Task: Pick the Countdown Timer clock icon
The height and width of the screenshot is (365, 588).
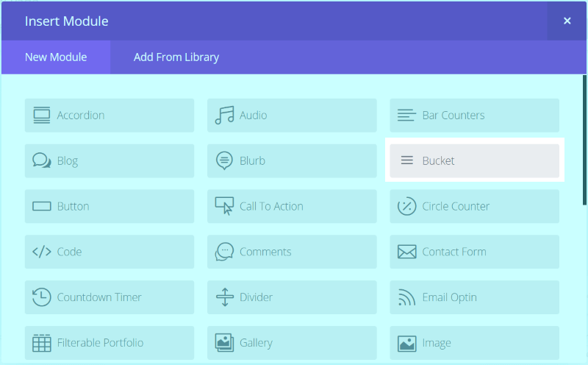Action: pyautogui.click(x=42, y=298)
